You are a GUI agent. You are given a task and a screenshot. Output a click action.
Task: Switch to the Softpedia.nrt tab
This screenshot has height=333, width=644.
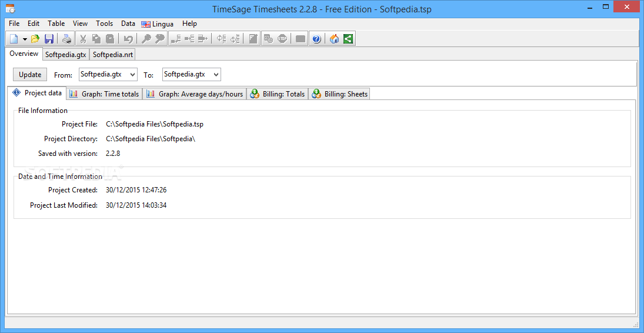click(x=112, y=54)
